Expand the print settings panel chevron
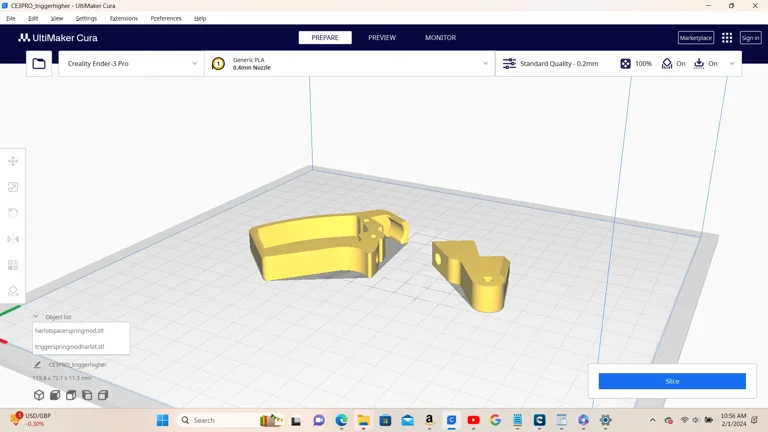This screenshot has width=768, height=432. [x=732, y=64]
